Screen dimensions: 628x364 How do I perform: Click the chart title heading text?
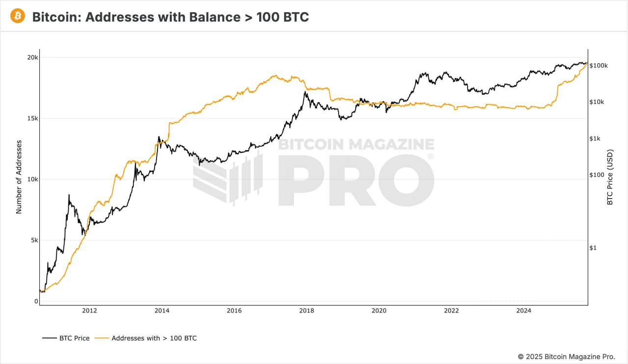point(170,17)
